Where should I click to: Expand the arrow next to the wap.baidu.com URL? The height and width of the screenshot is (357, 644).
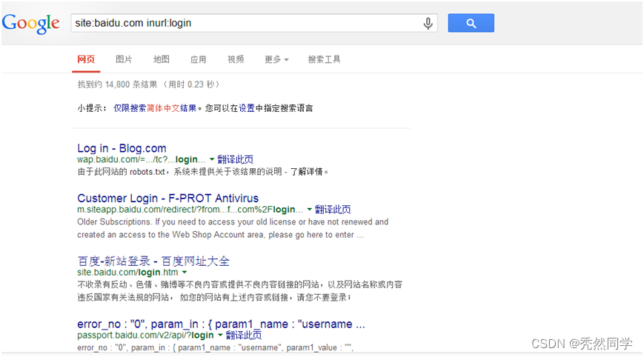coord(212,159)
